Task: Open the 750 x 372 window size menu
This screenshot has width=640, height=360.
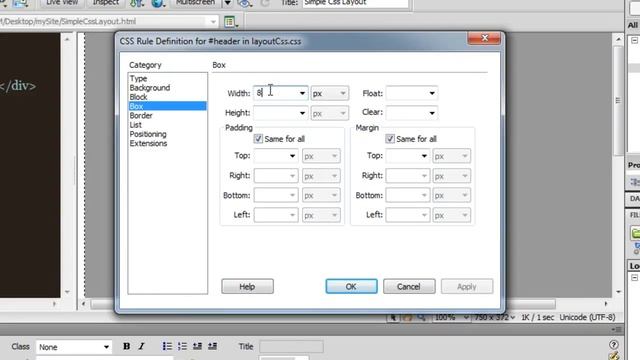Action: click(494, 317)
